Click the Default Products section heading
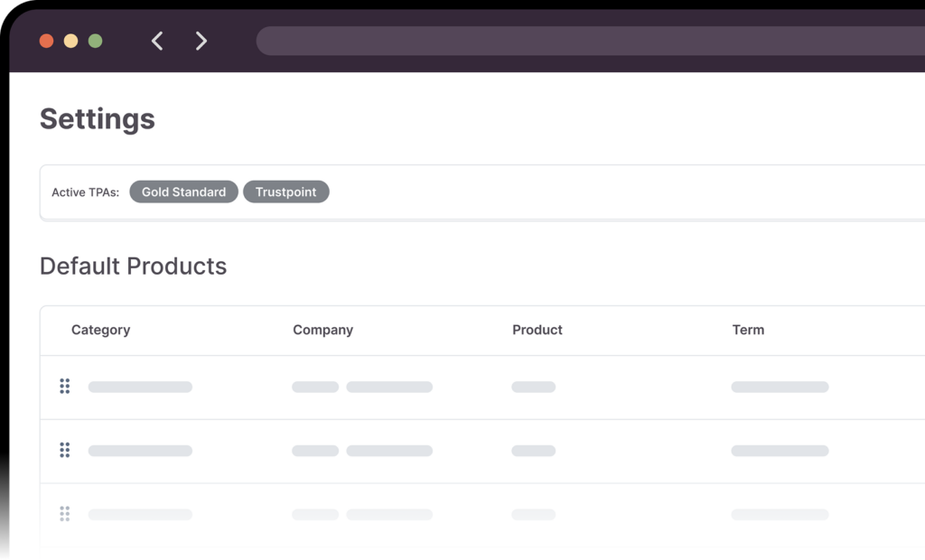 coord(133,266)
